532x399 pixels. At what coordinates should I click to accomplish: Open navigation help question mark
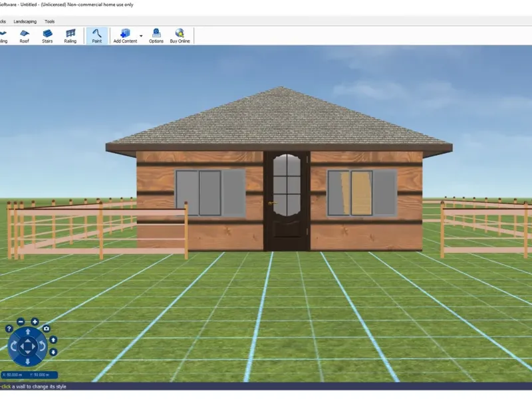point(9,329)
